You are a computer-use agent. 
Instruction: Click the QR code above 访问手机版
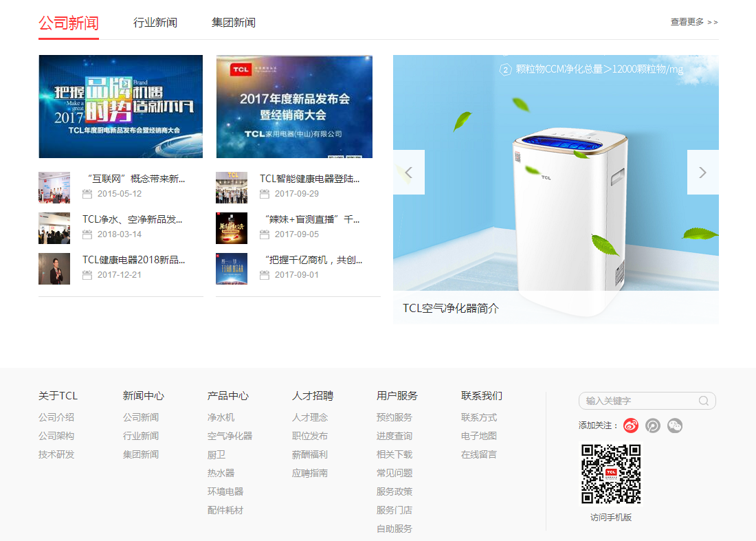[612, 472]
